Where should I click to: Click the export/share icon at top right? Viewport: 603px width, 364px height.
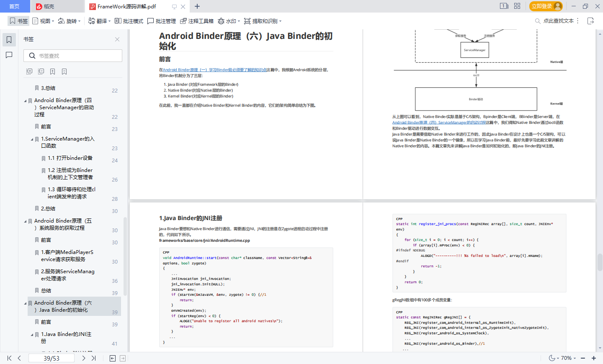pyautogui.click(x=591, y=21)
